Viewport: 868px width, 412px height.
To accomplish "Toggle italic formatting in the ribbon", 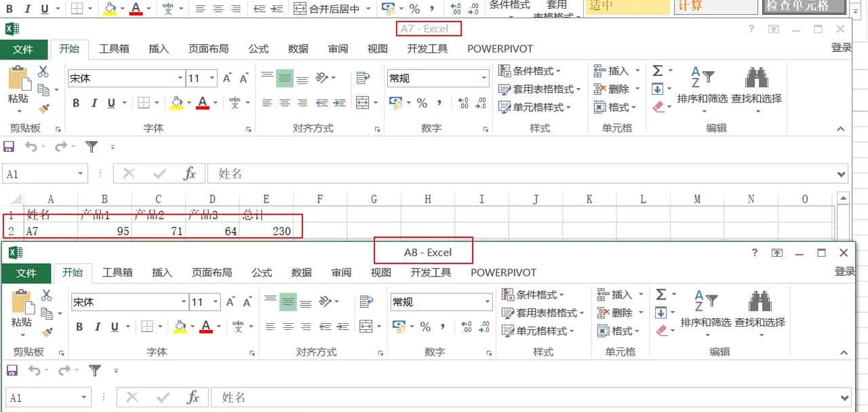I will (x=93, y=103).
